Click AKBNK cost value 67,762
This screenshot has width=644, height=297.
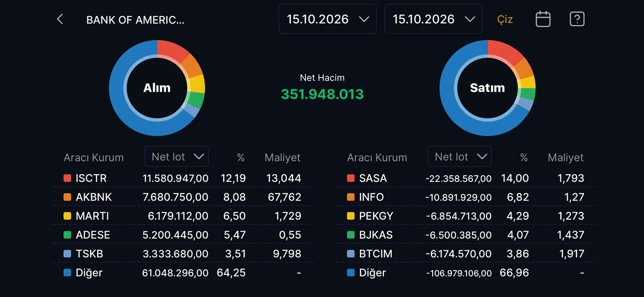tap(283, 197)
